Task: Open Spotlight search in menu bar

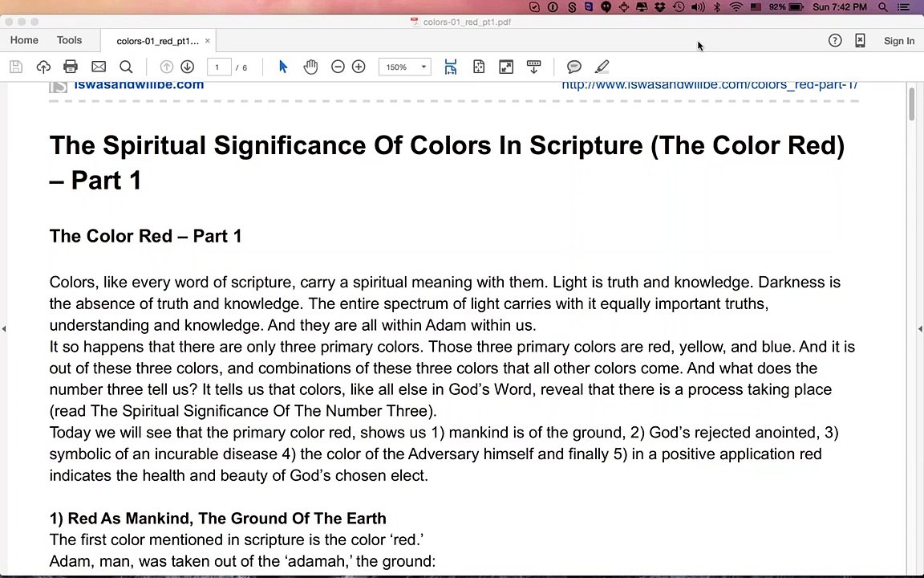Action: pos(883,7)
